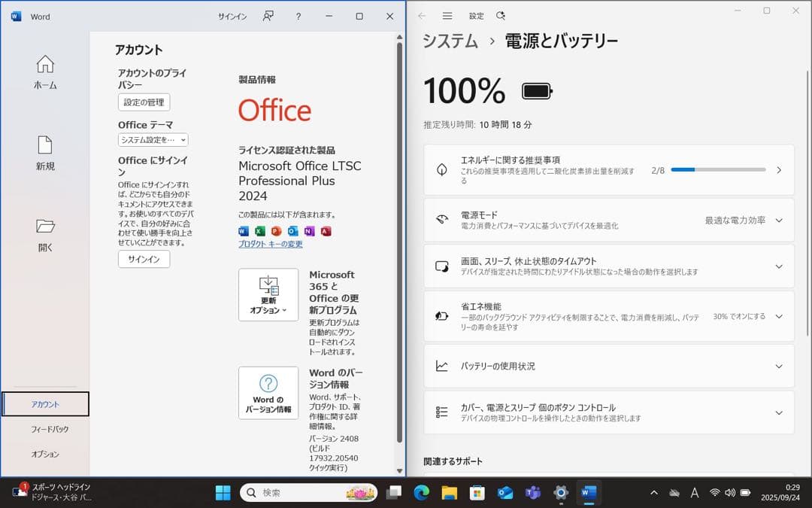Click the Word icon on the taskbar

(589, 492)
